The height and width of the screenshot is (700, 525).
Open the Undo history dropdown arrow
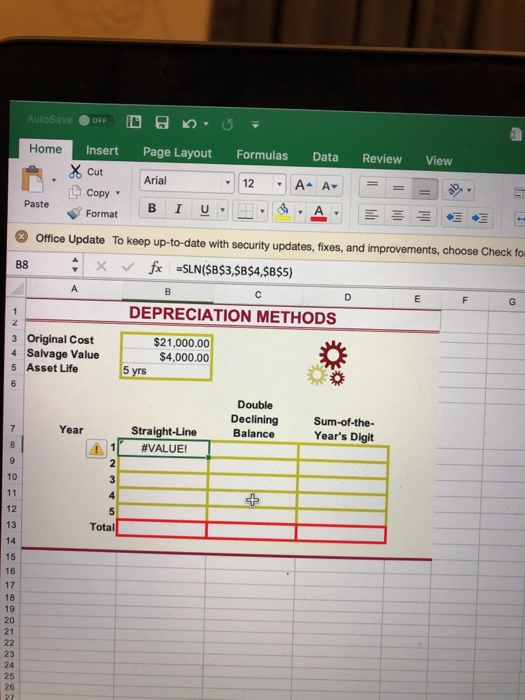pyautogui.click(x=206, y=124)
